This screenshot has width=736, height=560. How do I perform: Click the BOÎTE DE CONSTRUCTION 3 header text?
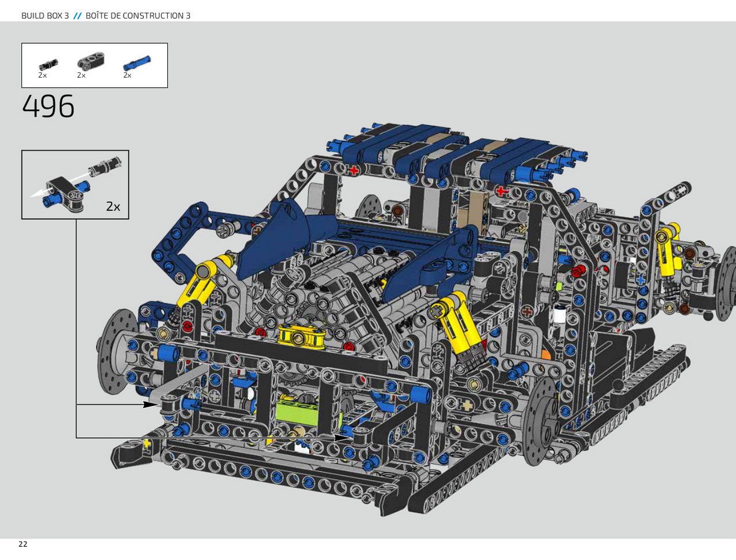click(x=138, y=16)
